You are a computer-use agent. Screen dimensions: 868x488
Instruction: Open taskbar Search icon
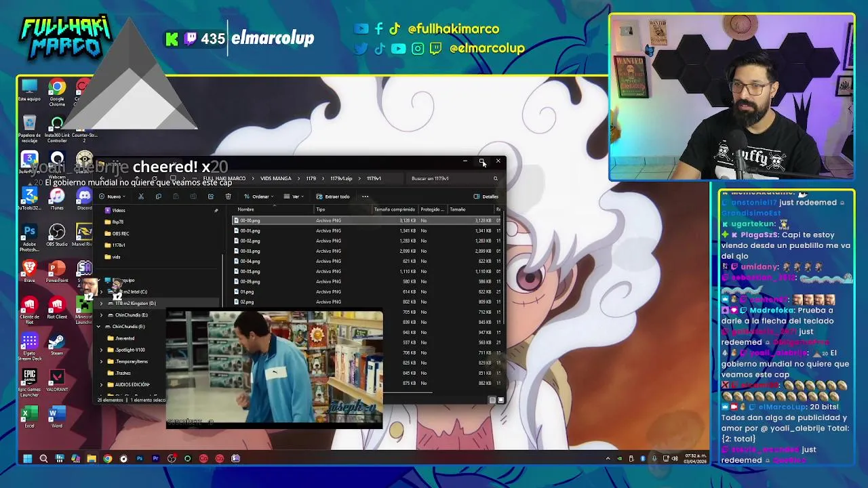pos(43,459)
